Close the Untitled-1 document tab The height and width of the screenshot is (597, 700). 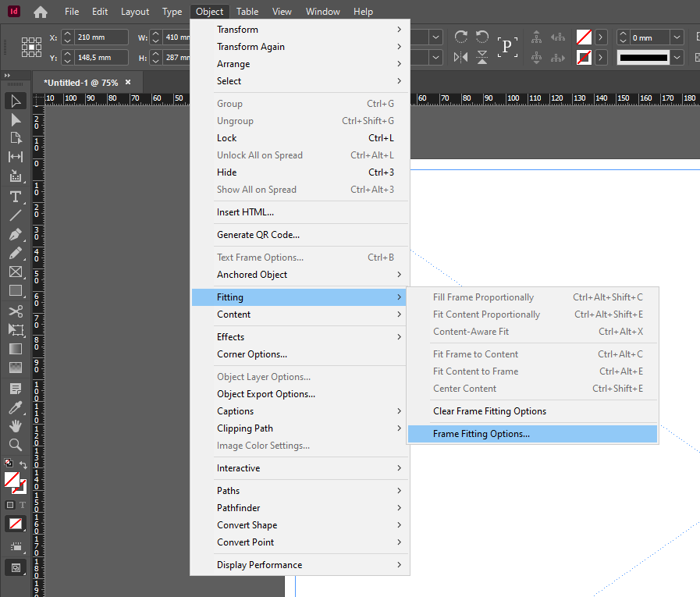click(x=128, y=82)
